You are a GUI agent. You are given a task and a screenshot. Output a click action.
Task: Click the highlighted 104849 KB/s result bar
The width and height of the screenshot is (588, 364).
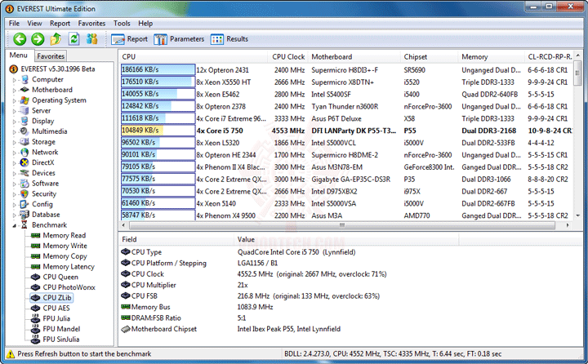click(x=158, y=131)
